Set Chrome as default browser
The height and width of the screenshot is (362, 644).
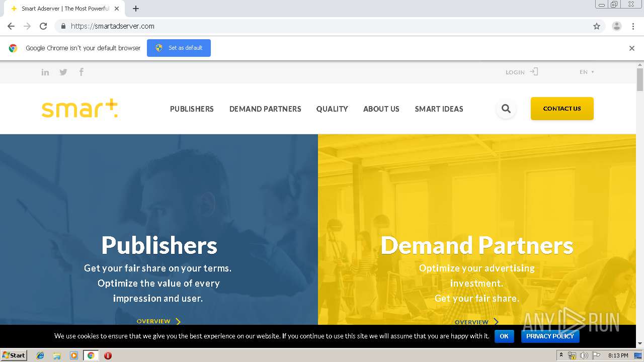point(179,48)
